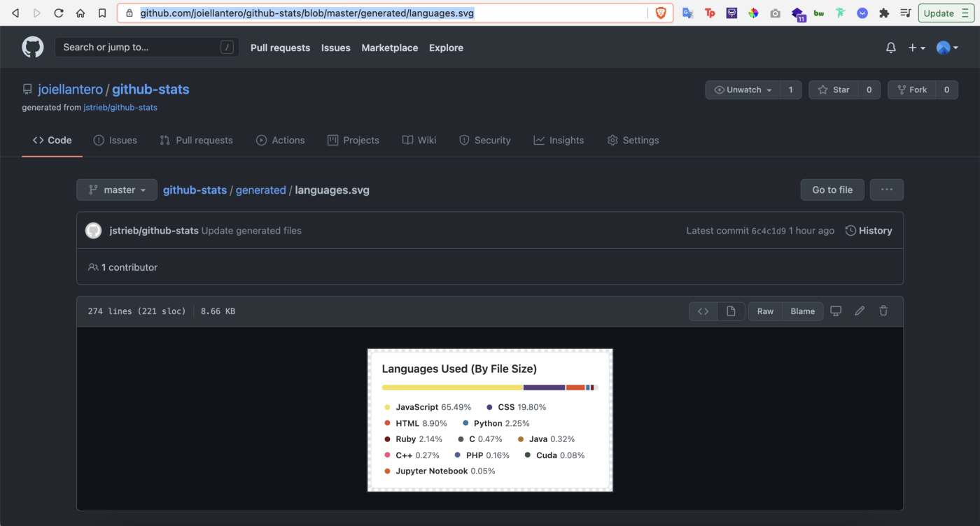Show source code view icon

click(703, 311)
